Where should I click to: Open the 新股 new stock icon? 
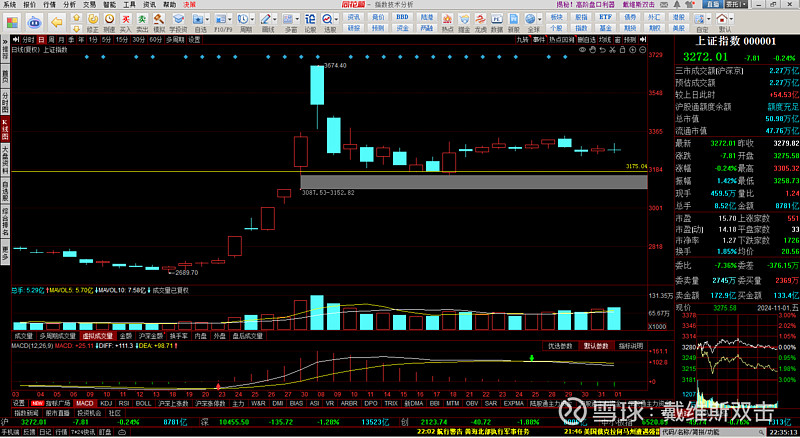513,22
